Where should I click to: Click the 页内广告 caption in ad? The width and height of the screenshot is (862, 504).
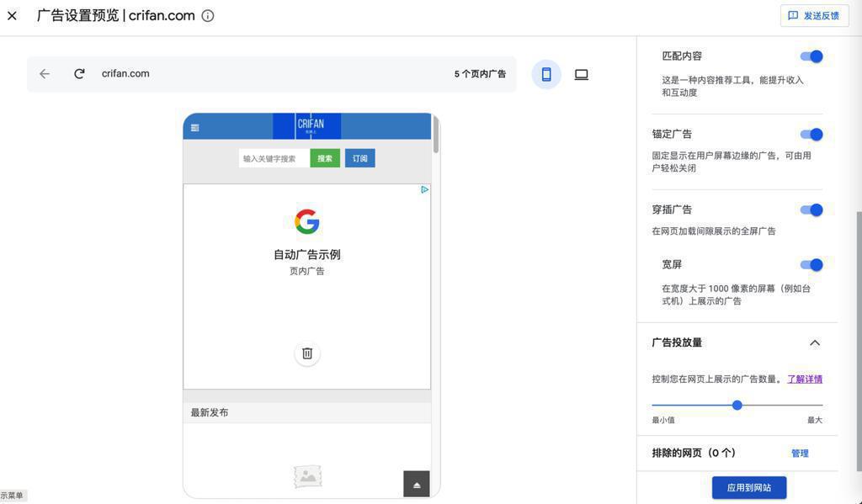pyautogui.click(x=306, y=271)
